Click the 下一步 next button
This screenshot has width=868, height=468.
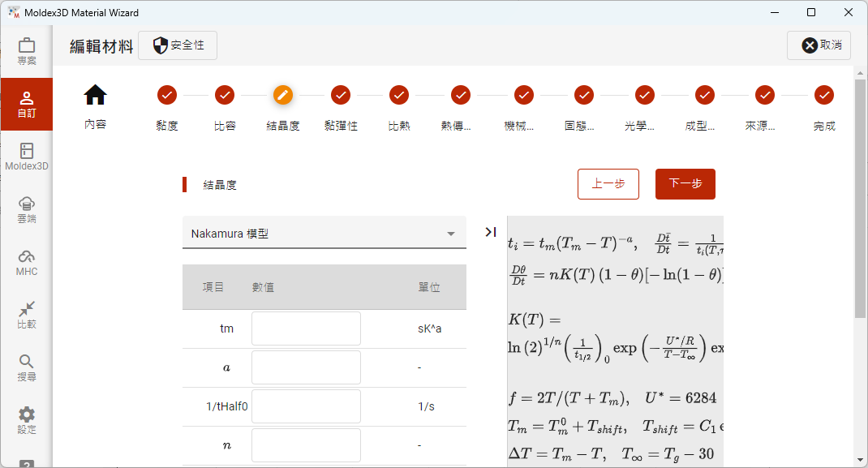[685, 184]
